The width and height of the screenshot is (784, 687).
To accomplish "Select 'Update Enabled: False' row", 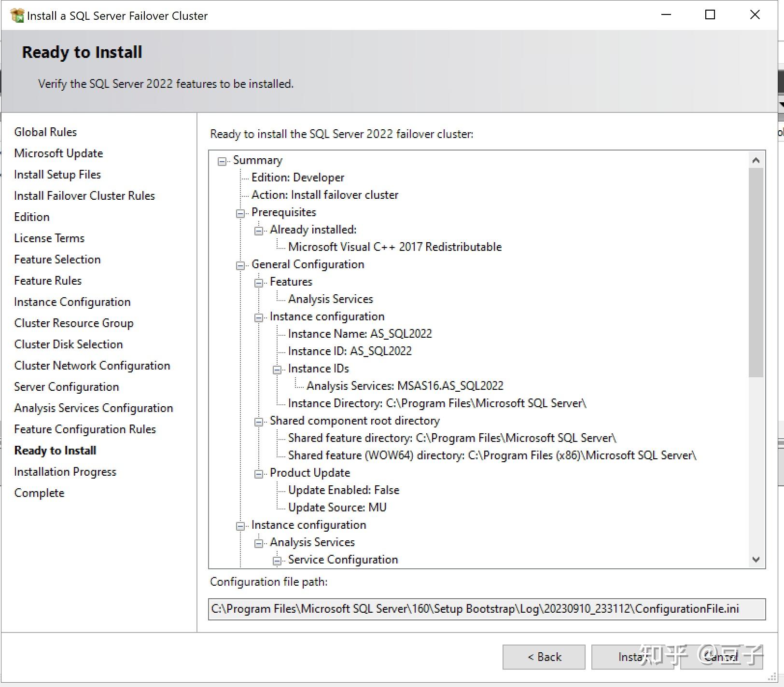I will 344,490.
